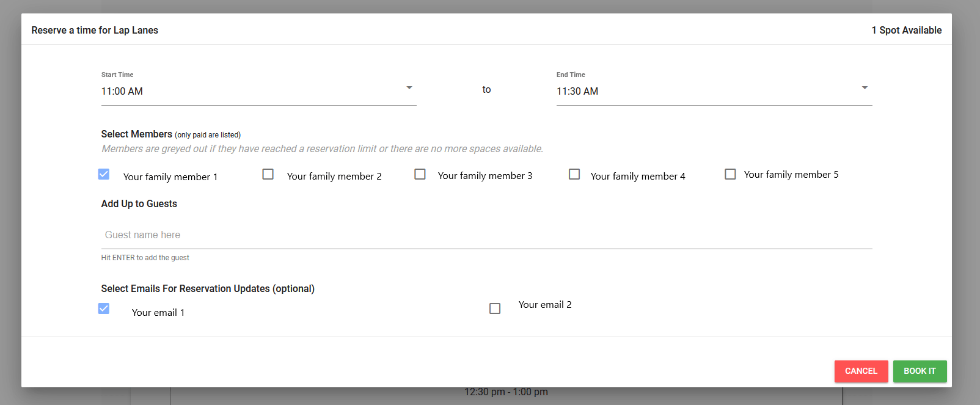Click the Select Members heading
The width and height of the screenshot is (980, 405).
(137, 134)
